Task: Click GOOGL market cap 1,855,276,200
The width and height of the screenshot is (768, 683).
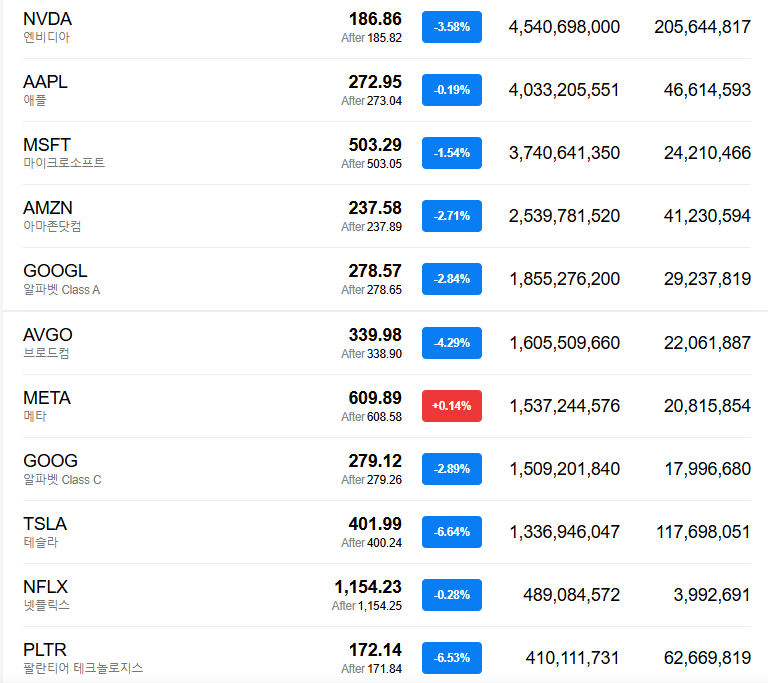Action: 565,279
